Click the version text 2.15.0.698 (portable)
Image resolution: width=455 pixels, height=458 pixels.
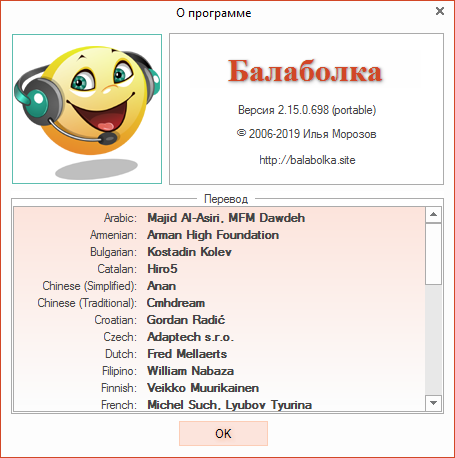point(307,110)
